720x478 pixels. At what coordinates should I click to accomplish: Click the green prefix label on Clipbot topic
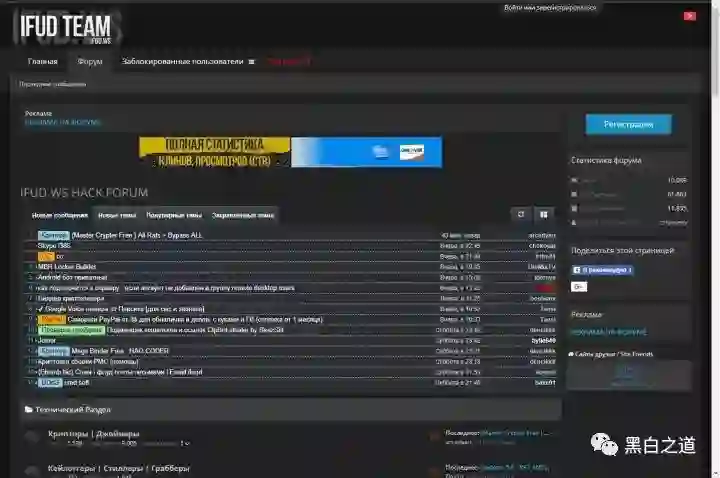[72, 330]
